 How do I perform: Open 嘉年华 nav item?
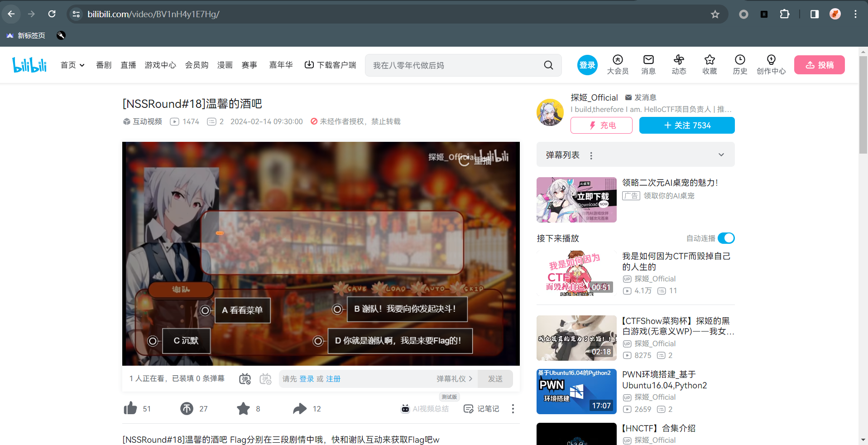281,65
